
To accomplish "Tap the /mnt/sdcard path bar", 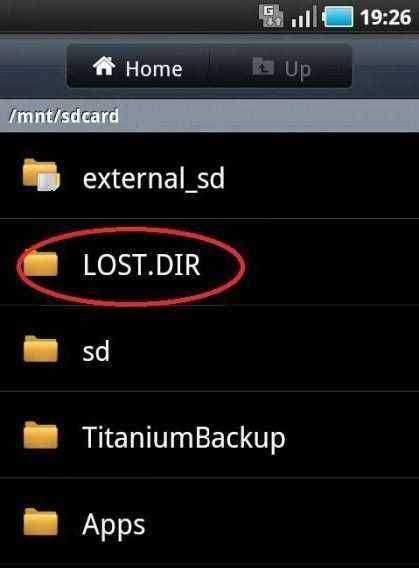I will click(x=209, y=116).
